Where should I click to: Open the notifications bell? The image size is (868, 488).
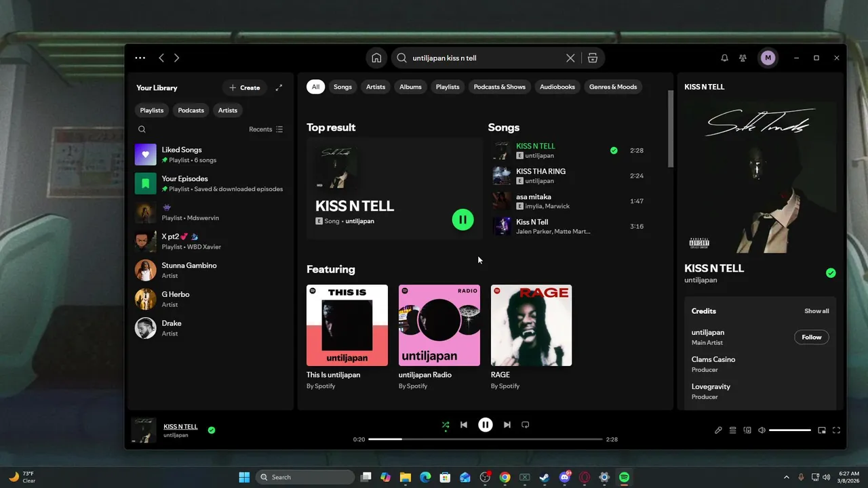(724, 58)
